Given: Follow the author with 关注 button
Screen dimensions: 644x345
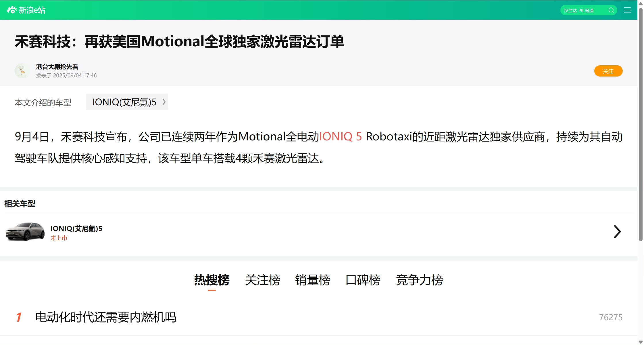Looking at the screenshot, I should point(608,71).
